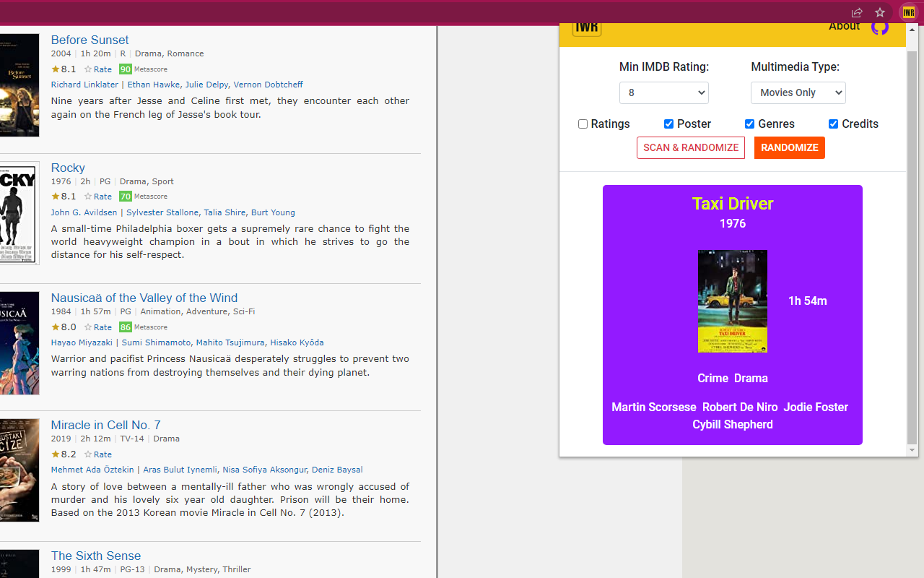Open the IWR extension toolbar icon
The height and width of the screenshot is (578, 924).
907,12
